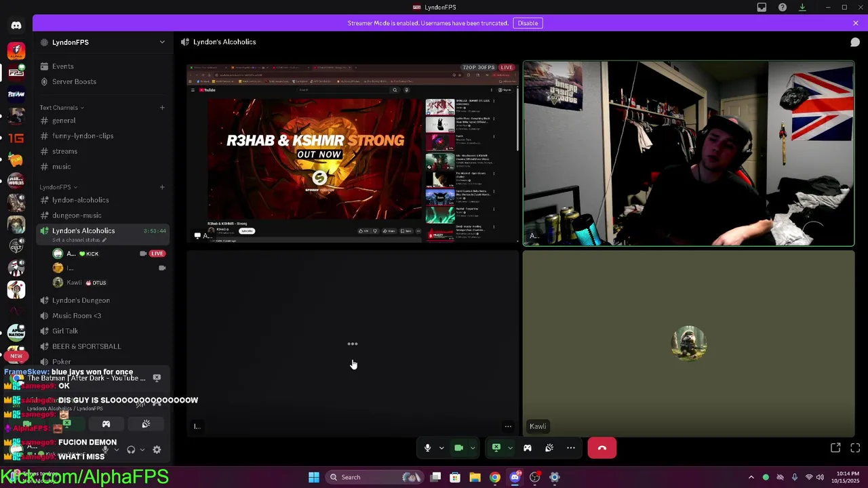The height and width of the screenshot is (488, 868).
Task: Open the inbox in title bar
Action: coord(762,7)
